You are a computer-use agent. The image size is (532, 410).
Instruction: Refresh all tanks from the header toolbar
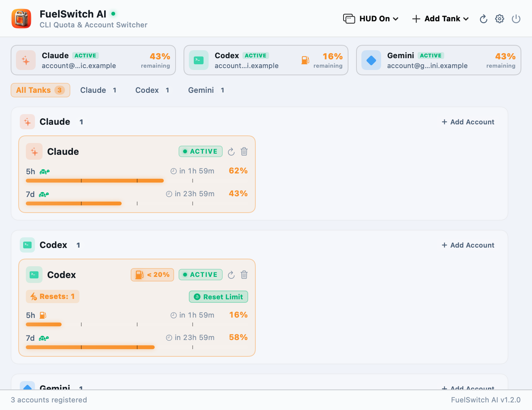(483, 19)
